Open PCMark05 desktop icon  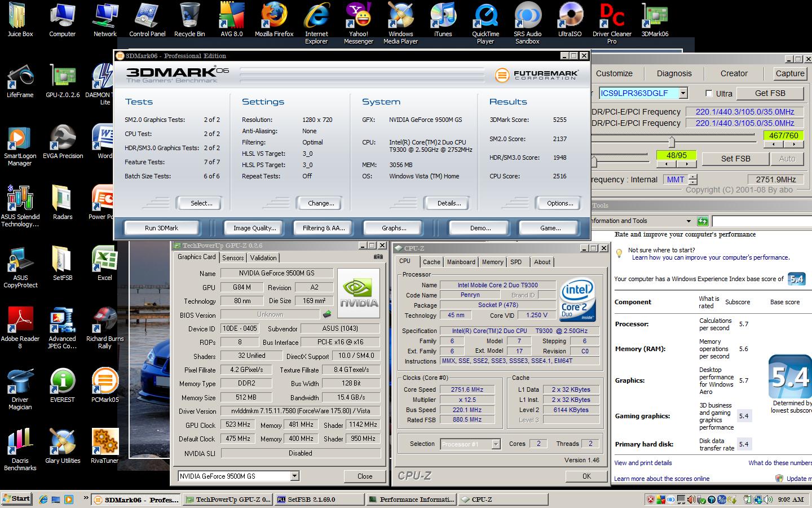[x=105, y=386]
